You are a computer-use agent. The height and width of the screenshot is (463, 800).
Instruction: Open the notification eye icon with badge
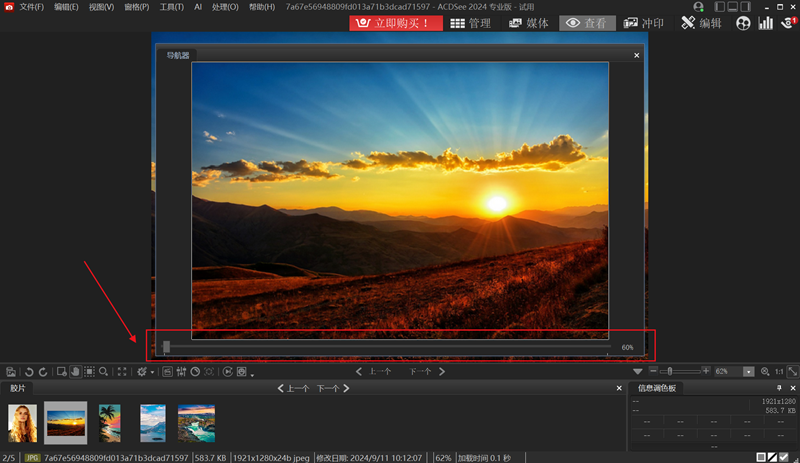coord(789,23)
